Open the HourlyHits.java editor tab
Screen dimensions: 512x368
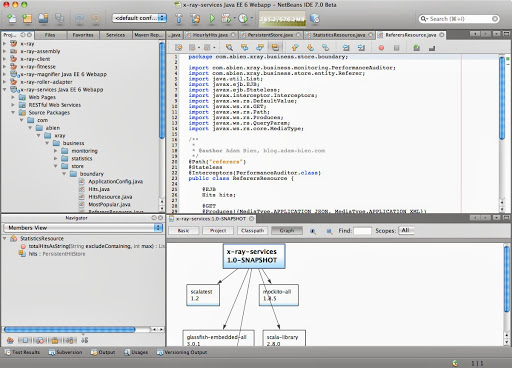pos(210,35)
